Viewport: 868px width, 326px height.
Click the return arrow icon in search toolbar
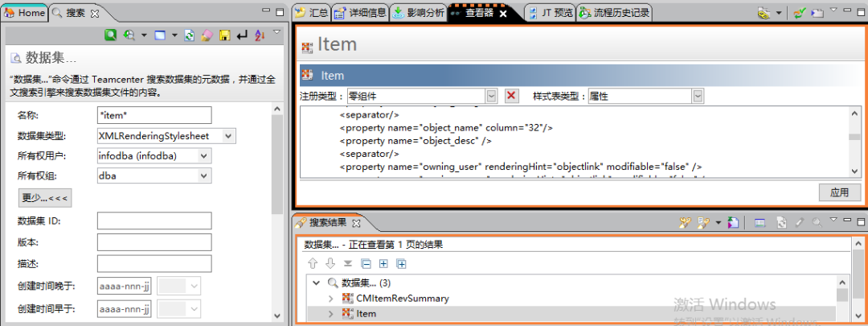click(x=242, y=35)
